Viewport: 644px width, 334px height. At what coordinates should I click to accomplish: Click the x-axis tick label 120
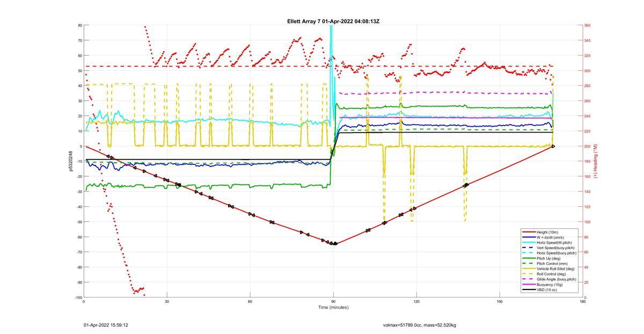[x=416, y=301]
